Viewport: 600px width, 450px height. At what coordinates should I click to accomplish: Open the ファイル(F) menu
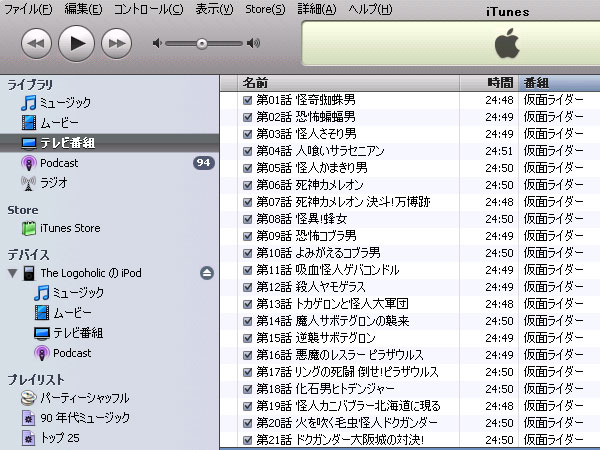click(28, 9)
